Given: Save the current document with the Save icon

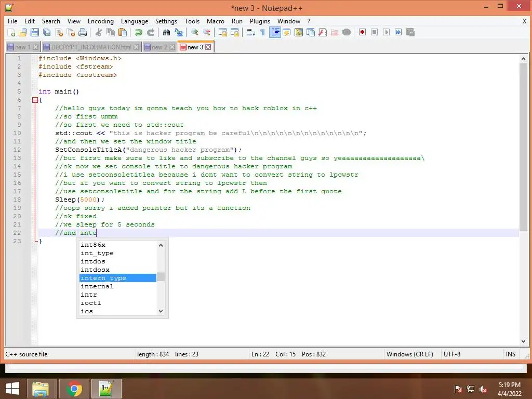Looking at the screenshot, I should tap(35, 32).
